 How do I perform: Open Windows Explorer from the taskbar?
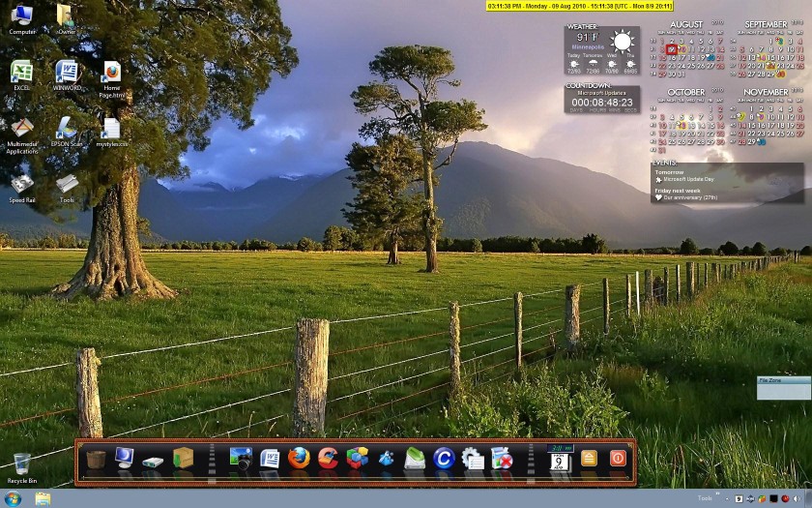pyautogui.click(x=43, y=498)
